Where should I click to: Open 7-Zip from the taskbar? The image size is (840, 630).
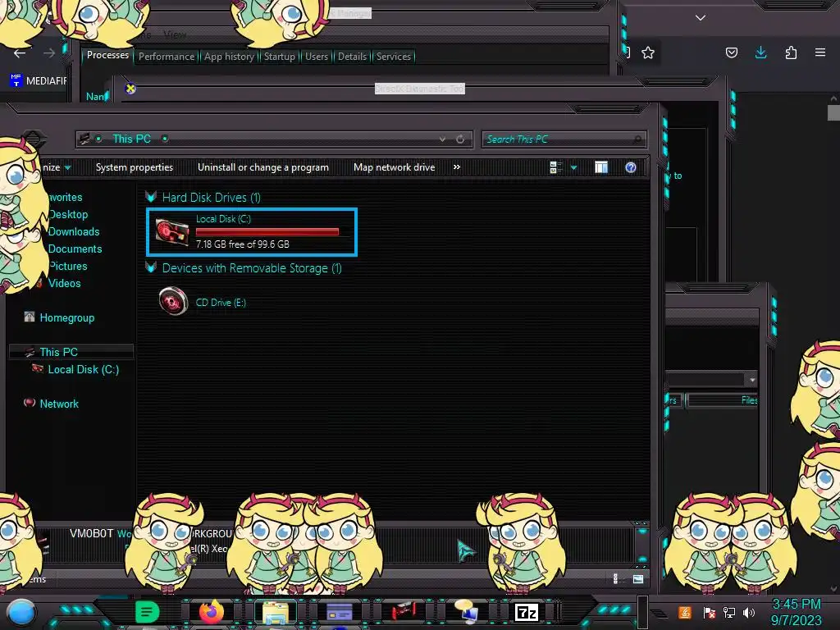(526, 612)
